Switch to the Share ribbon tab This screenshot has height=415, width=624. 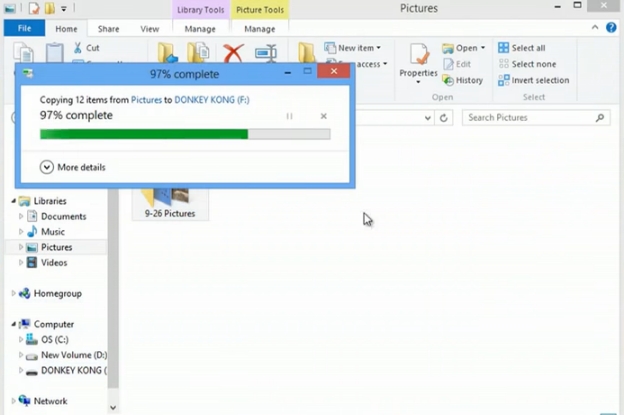pos(108,29)
